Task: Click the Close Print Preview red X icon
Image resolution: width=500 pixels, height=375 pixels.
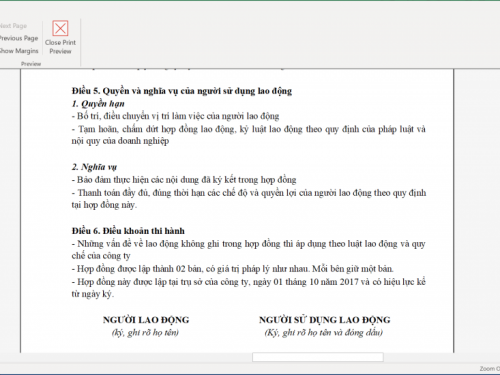Action: click(x=60, y=28)
